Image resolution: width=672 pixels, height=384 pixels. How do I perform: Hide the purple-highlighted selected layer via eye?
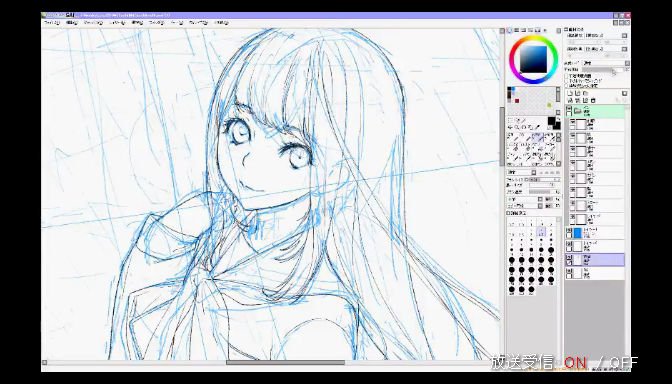(569, 258)
